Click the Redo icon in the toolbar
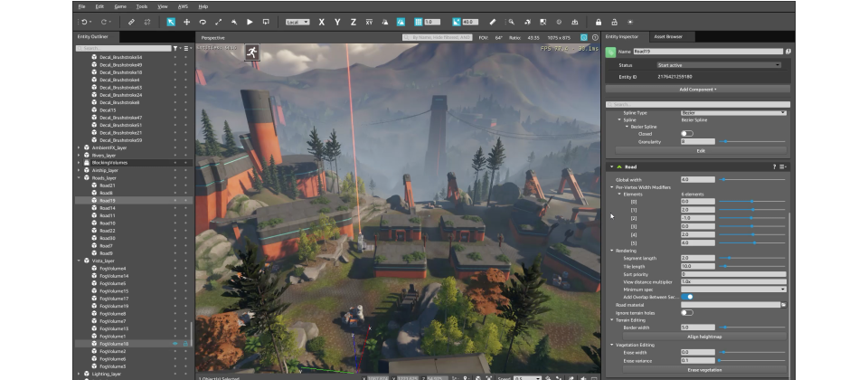The height and width of the screenshot is (380, 868). pos(103,22)
